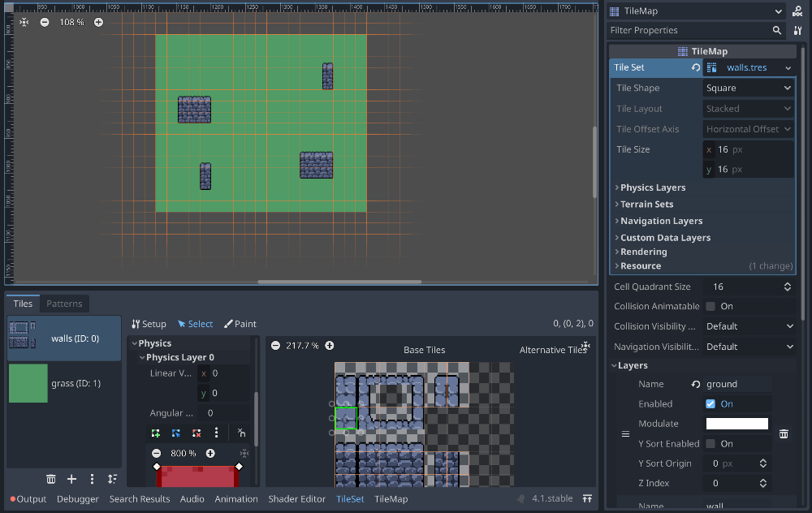Zoom in the atlas view at 217.7%

(330, 346)
